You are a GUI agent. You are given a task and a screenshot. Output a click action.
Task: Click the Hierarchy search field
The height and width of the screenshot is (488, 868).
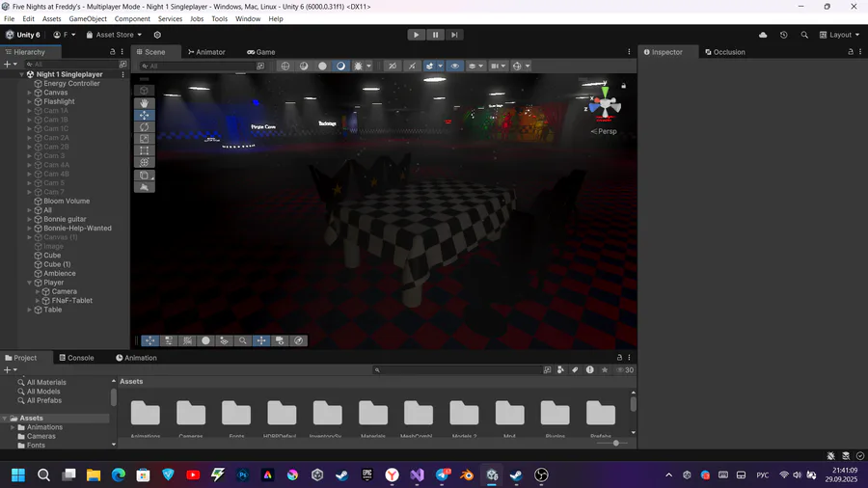[71, 65]
